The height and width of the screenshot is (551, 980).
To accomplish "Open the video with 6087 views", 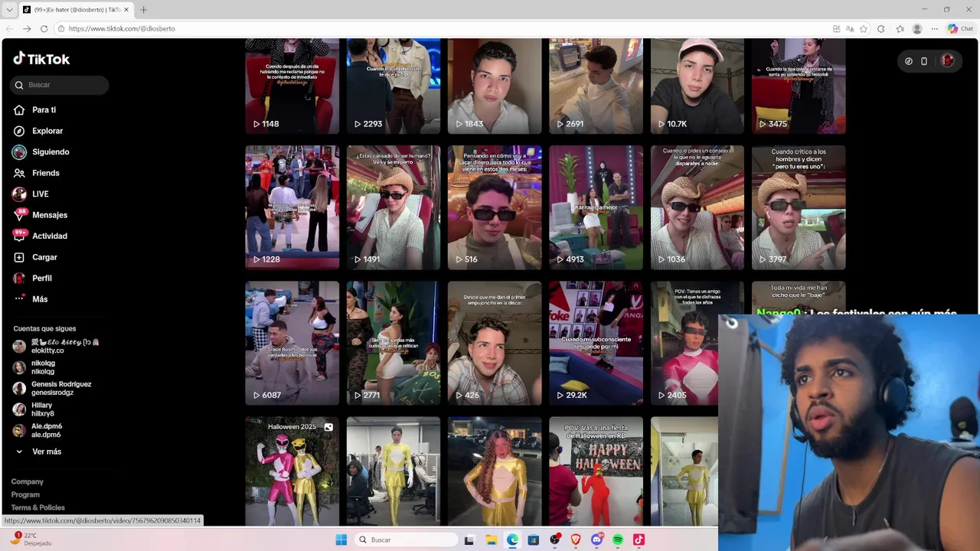I will (292, 343).
